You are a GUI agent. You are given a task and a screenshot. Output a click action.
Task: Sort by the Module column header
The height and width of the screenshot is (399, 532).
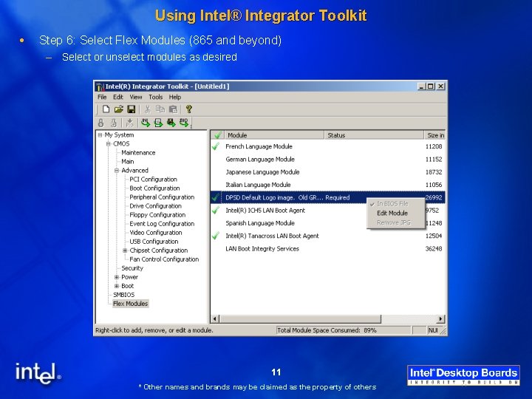[x=273, y=135]
